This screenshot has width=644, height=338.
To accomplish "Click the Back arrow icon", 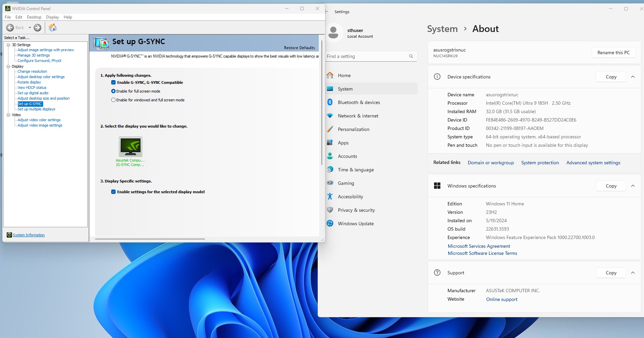I will click(x=10, y=28).
